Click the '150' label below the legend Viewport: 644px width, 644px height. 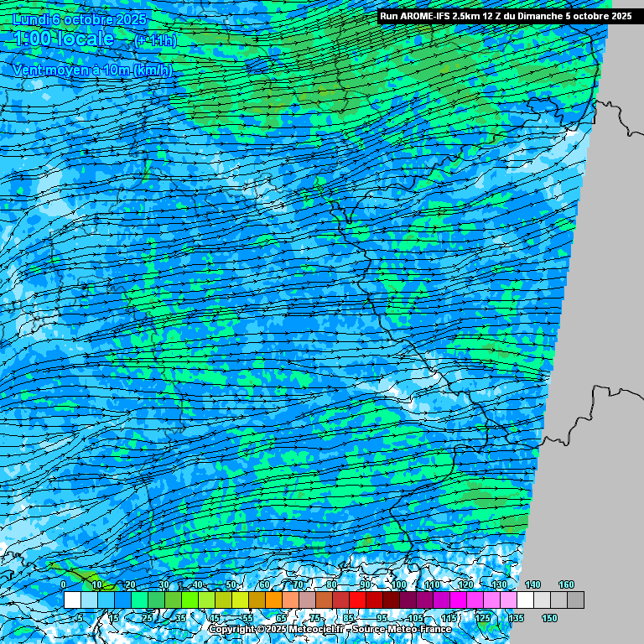[549, 618]
